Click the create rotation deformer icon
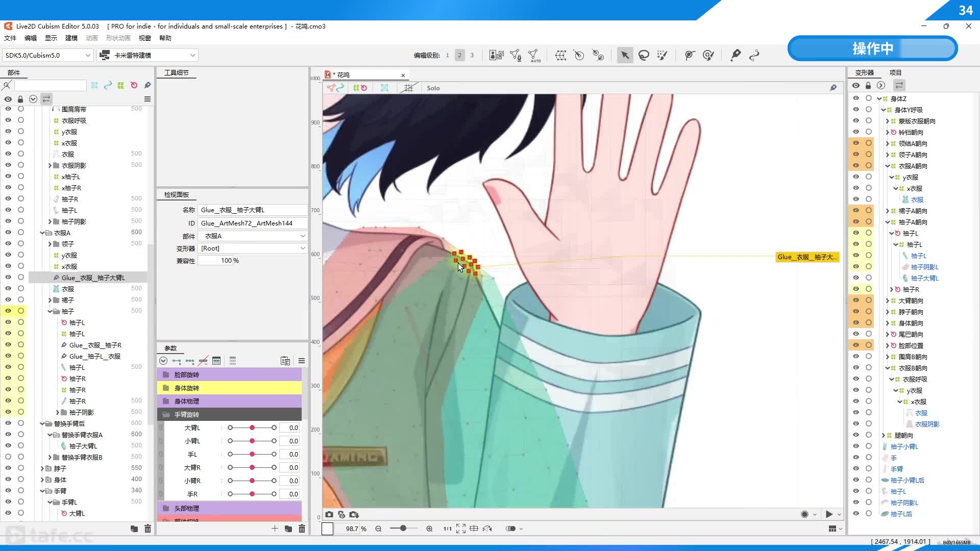The height and width of the screenshot is (551, 980). [579, 55]
